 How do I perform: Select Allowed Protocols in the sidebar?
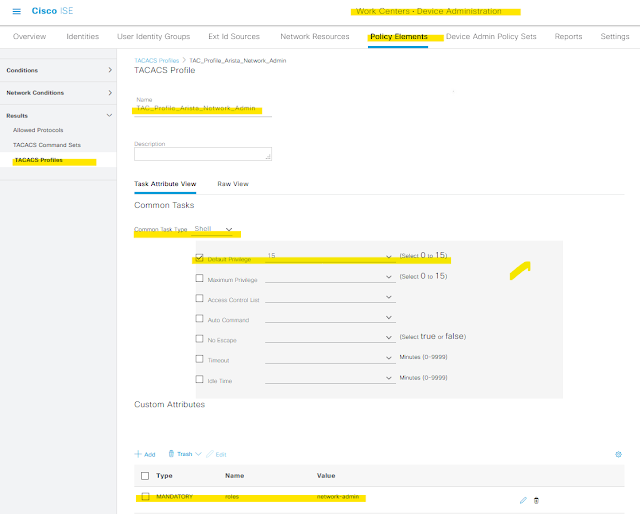click(38, 130)
